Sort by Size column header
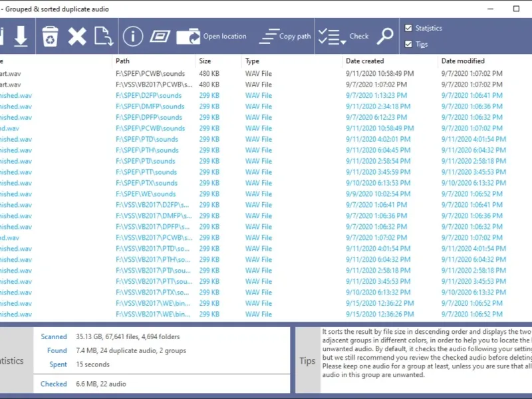 point(205,61)
